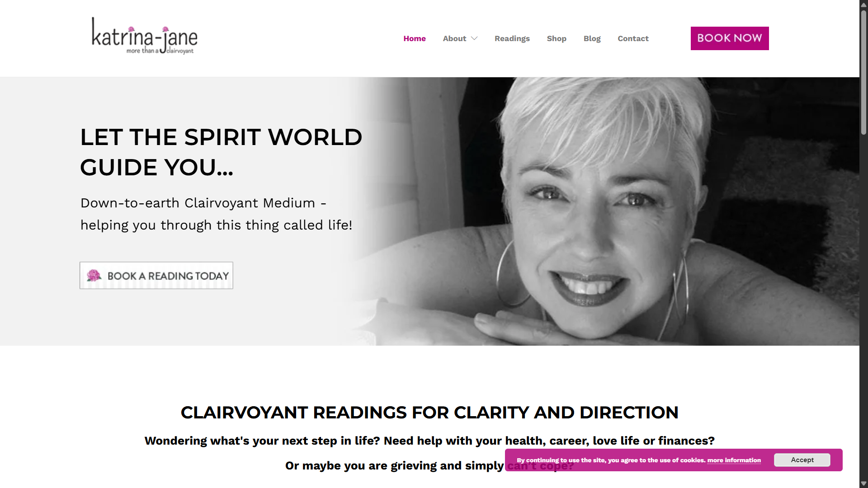Screen dimensions: 868x488
Task: Click the Clairvoyant Readings section heading
Action: pos(429,413)
